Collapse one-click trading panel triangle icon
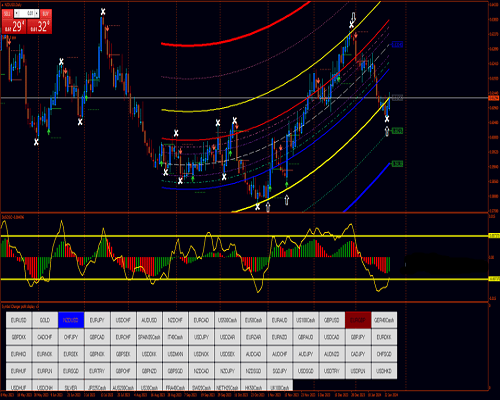The height and width of the screenshot is (400, 500). (3, 5)
